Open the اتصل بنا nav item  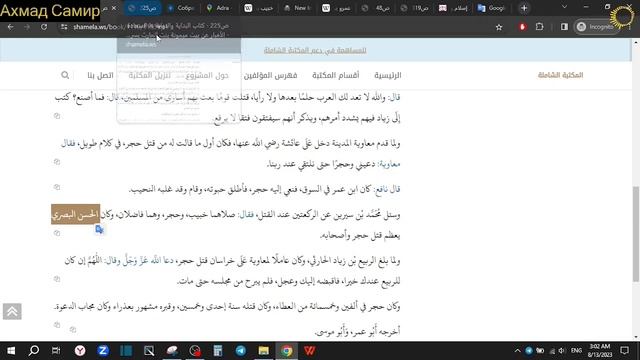100,75
